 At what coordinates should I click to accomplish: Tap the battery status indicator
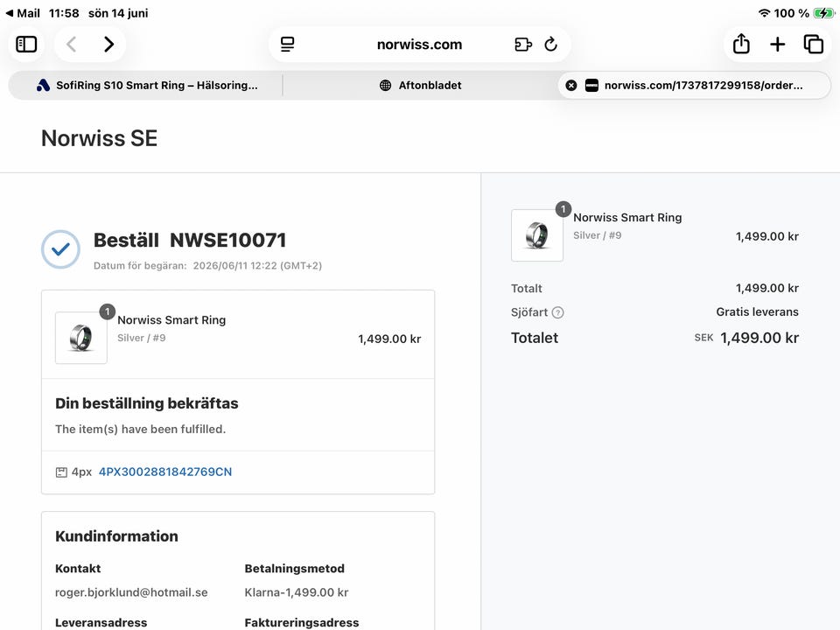point(822,13)
